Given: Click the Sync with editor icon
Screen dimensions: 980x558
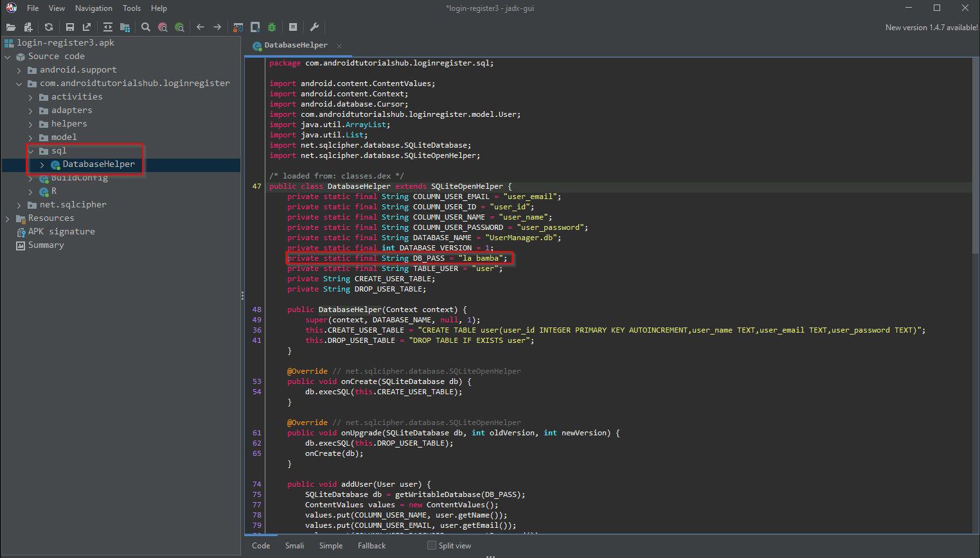Looking at the screenshot, I should point(108,27).
